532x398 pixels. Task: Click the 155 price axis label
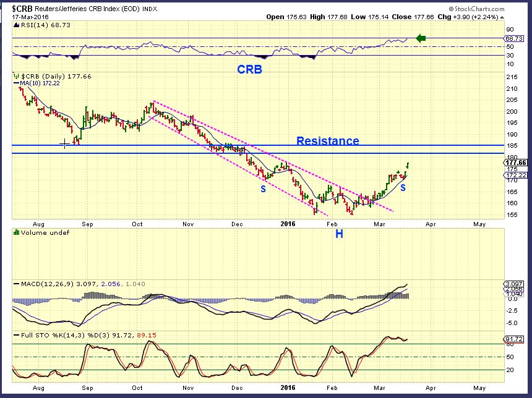[x=512, y=215]
